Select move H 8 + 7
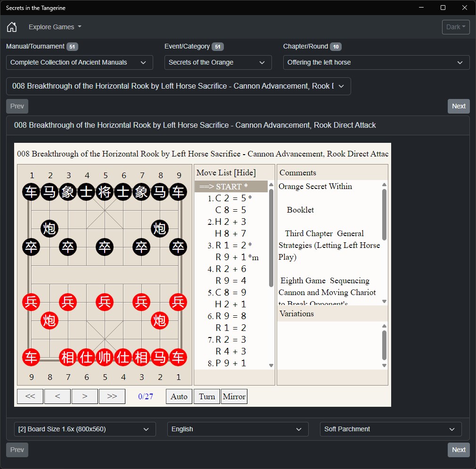 pyautogui.click(x=230, y=234)
